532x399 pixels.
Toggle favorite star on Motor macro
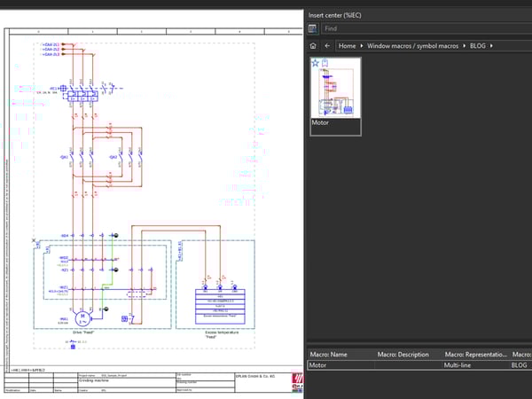coord(316,63)
